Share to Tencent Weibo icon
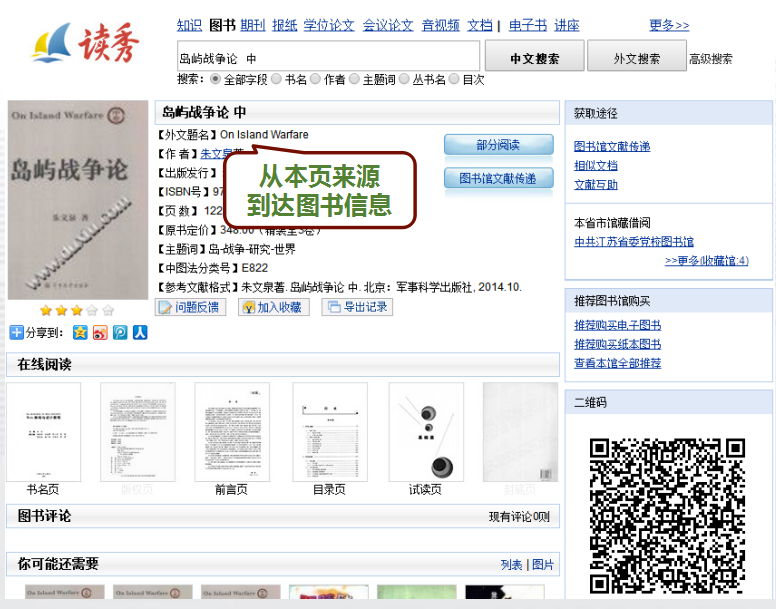 [x=120, y=332]
